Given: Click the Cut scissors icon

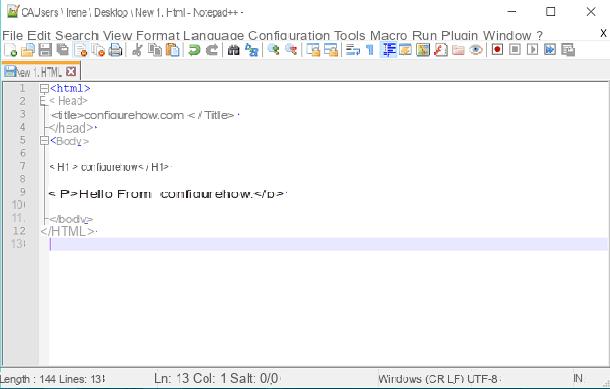Looking at the screenshot, I should 137,50.
